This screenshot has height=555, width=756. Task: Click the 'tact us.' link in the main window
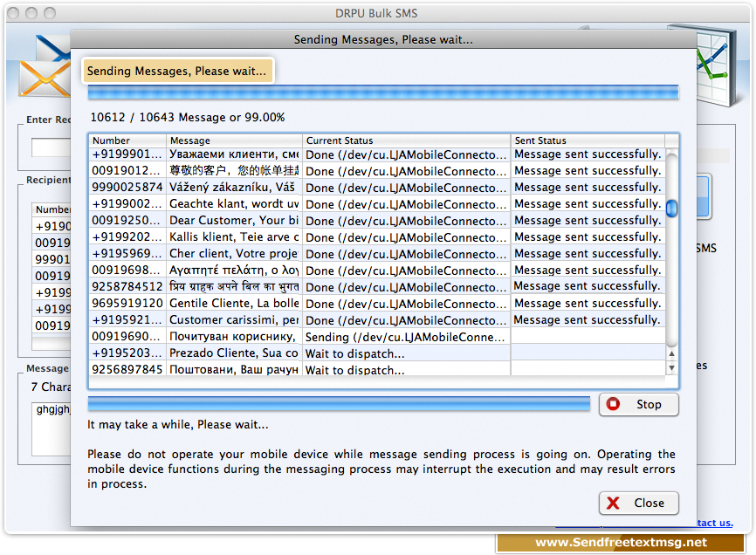click(715, 523)
